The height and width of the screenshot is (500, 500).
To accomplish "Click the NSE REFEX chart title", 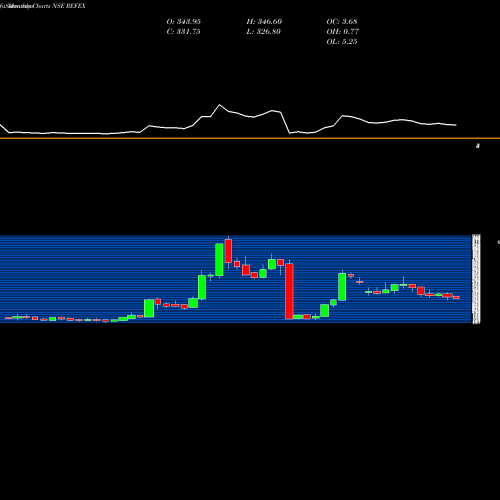I will (69, 6).
